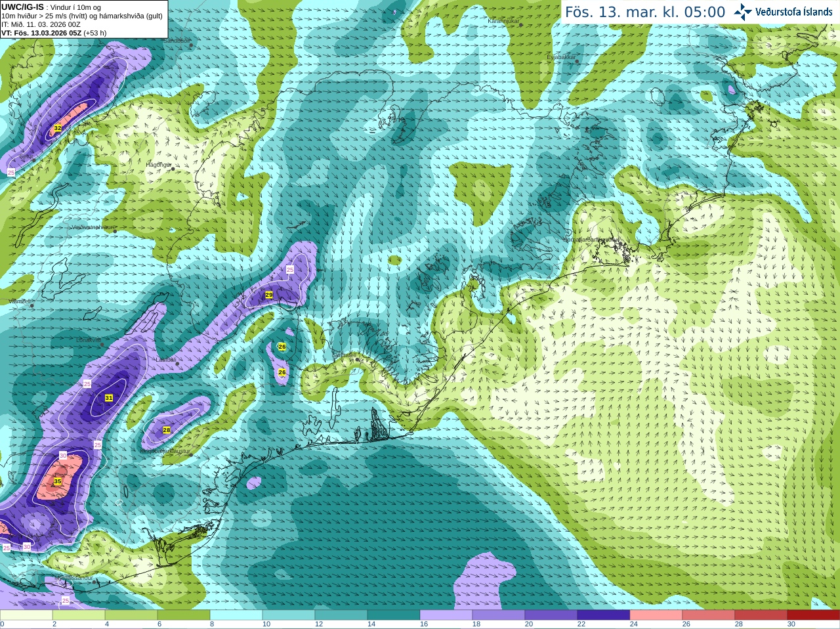Click the yellow 29 gust marker
This screenshot has width=840, height=629.
click(269, 295)
